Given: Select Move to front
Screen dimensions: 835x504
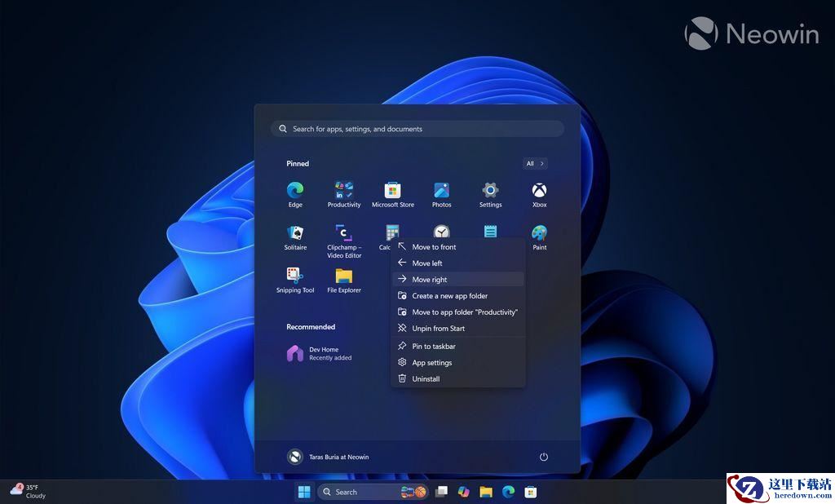Looking at the screenshot, I should [458, 246].
